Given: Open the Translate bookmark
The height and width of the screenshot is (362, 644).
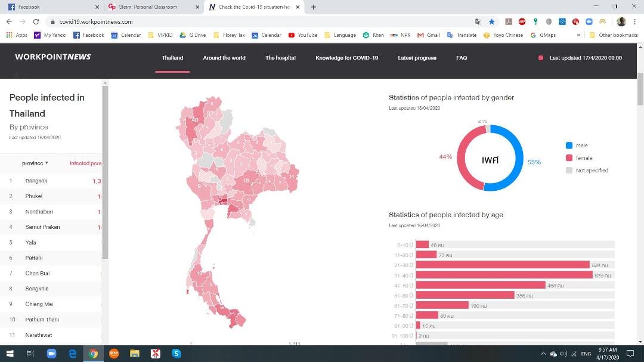Looking at the screenshot, I should (x=462, y=35).
